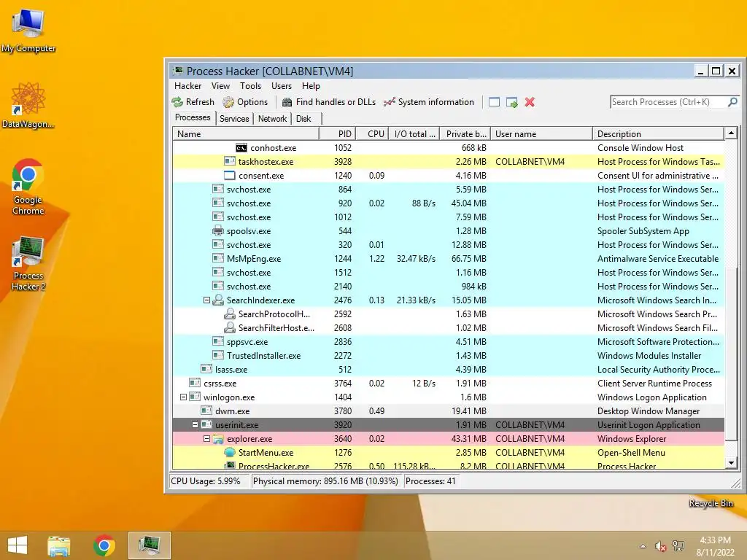This screenshot has width=747, height=560.
Task: Select the csrss.exe process
Action: (x=449, y=384)
